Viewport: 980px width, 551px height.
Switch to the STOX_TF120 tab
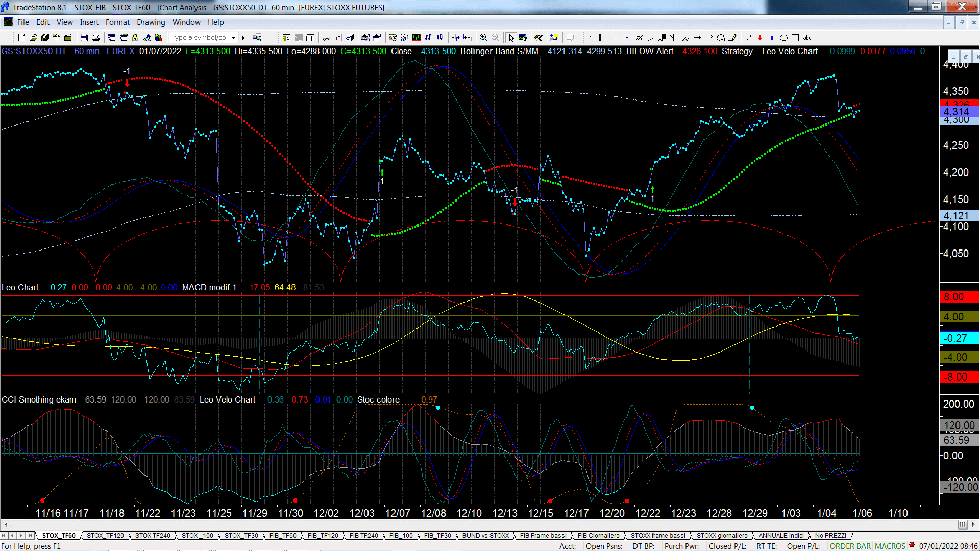pyautogui.click(x=105, y=535)
